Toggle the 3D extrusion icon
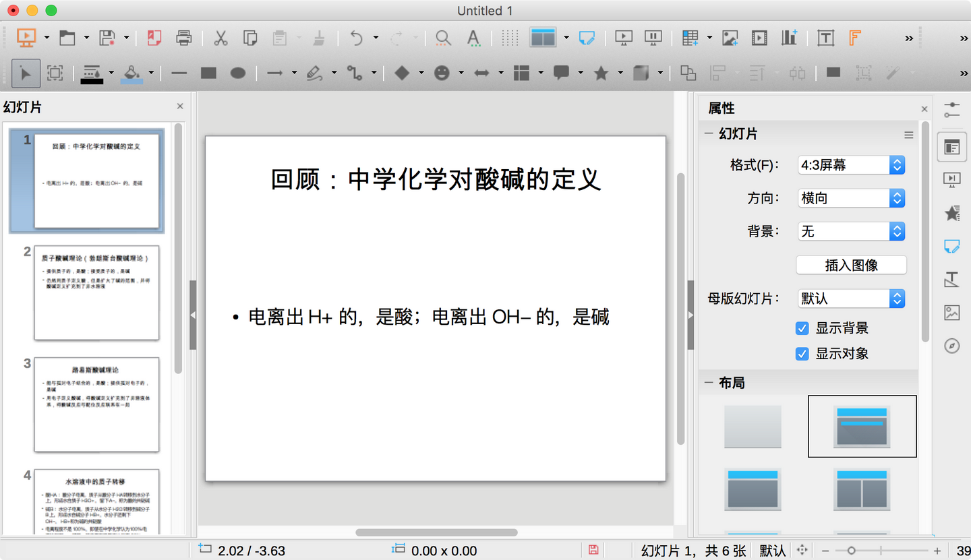 [x=641, y=73]
